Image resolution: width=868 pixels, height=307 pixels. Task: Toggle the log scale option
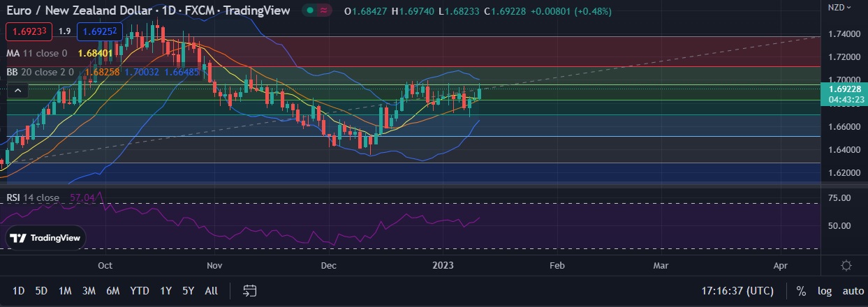pyautogui.click(x=825, y=290)
